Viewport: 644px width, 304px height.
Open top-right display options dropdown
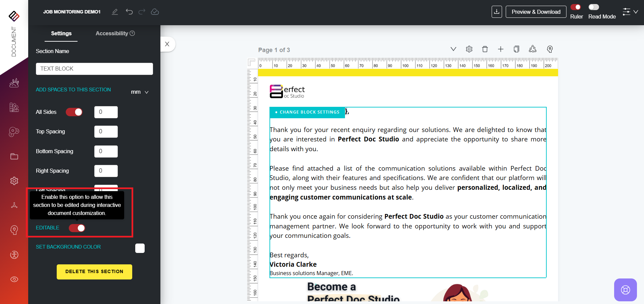coord(630,12)
